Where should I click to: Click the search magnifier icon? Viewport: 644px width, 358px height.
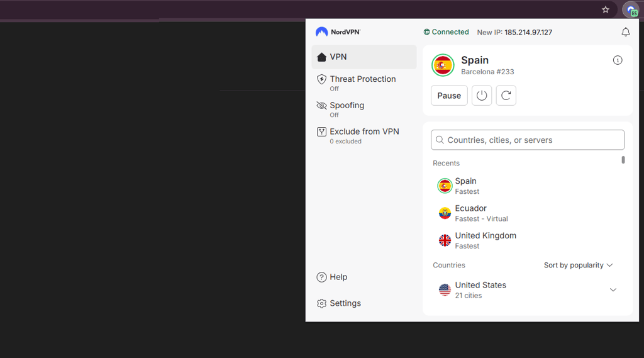pyautogui.click(x=440, y=140)
